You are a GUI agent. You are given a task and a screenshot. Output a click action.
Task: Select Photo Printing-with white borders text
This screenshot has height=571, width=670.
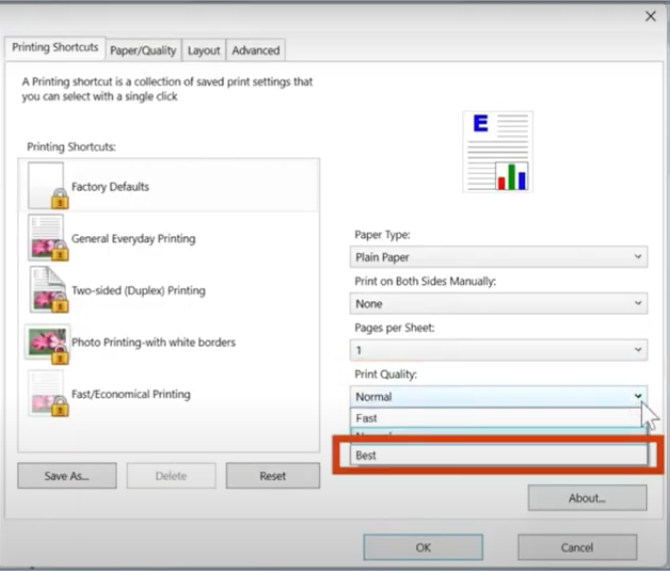click(153, 342)
